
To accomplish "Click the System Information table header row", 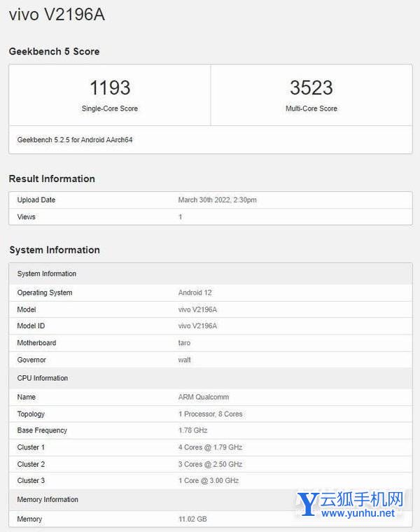I will pyautogui.click(x=210, y=274).
